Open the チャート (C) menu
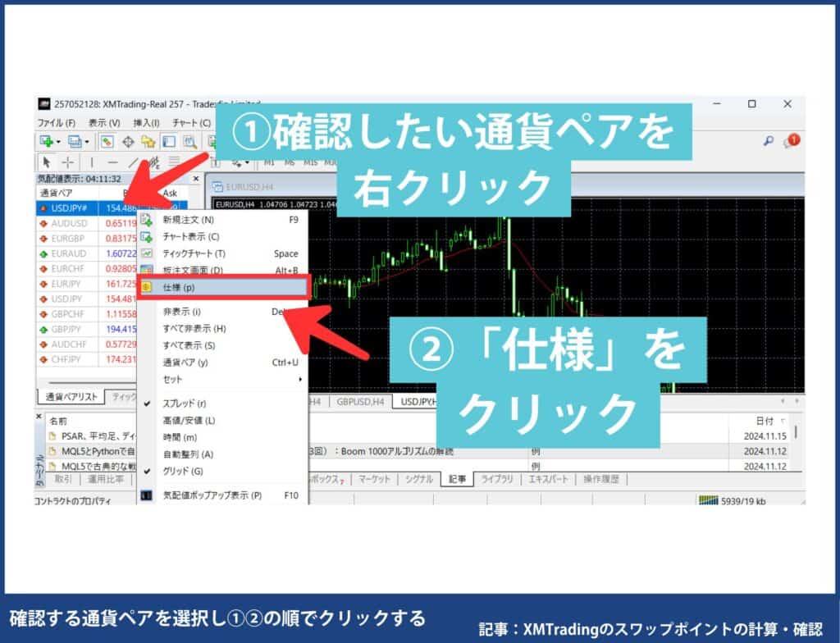 coord(191,123)
